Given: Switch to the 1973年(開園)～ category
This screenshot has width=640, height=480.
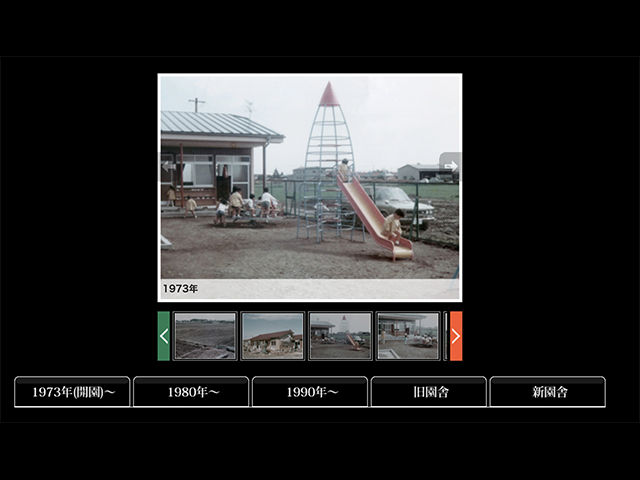Looking at the screenshot, I should tap(72, 392).
